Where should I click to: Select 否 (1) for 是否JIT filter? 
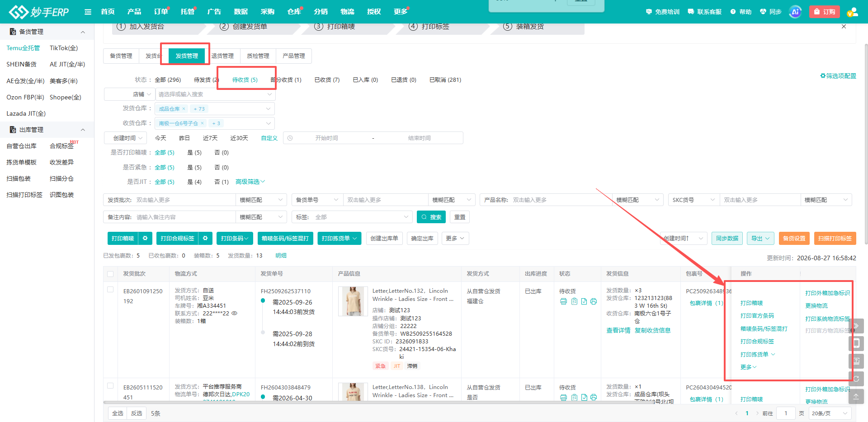(x=222, y=182)
